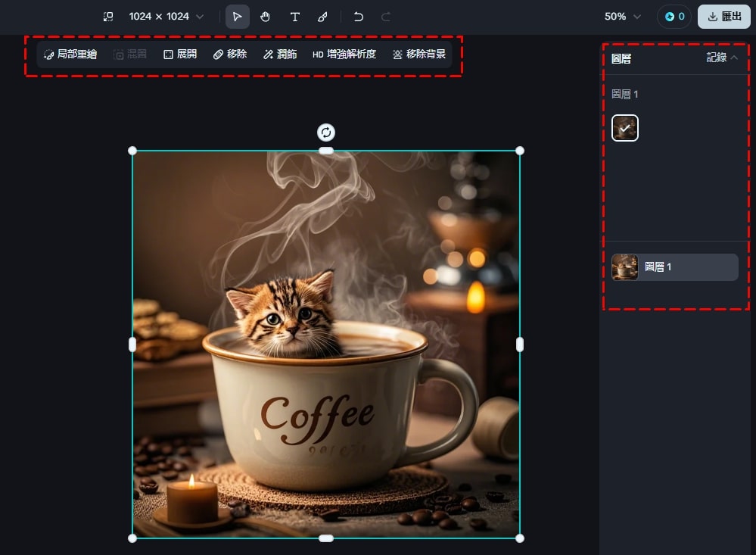
Task: Open the 50% zoom level dropdown
Action: click(x=622, y=17)
